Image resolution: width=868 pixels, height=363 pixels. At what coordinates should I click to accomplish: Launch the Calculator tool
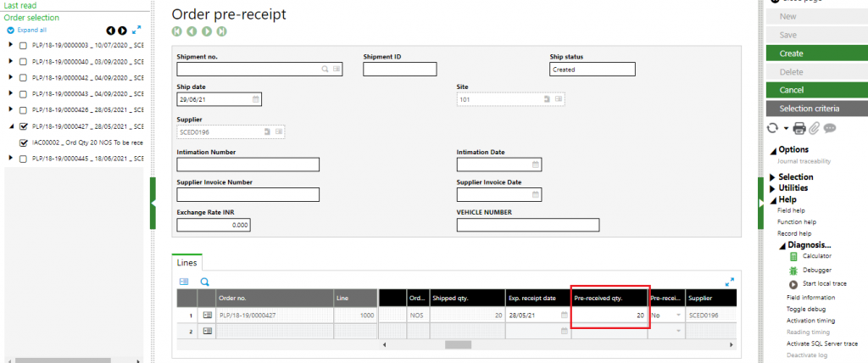coord(816,256)
